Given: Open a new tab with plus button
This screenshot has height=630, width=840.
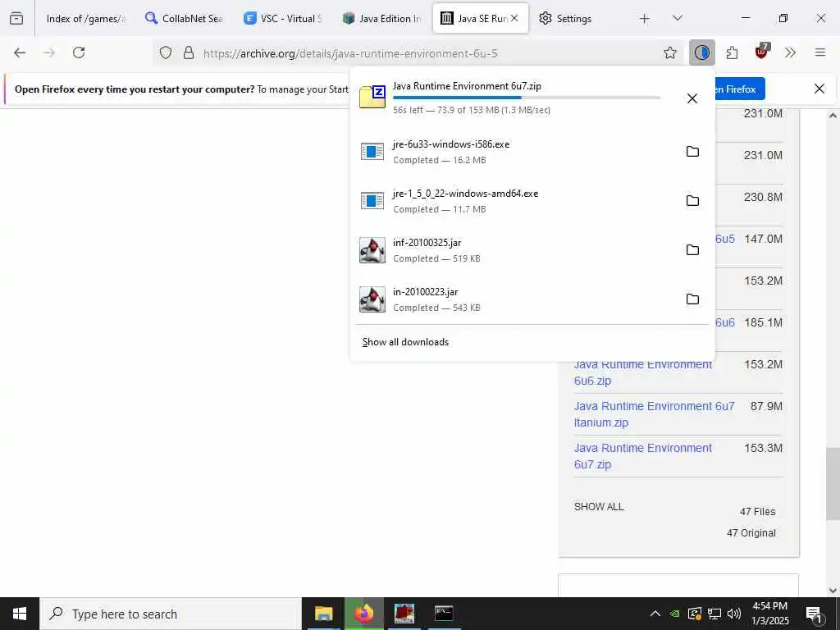Looking at the screenshot, I should click(x=645, y=18).
